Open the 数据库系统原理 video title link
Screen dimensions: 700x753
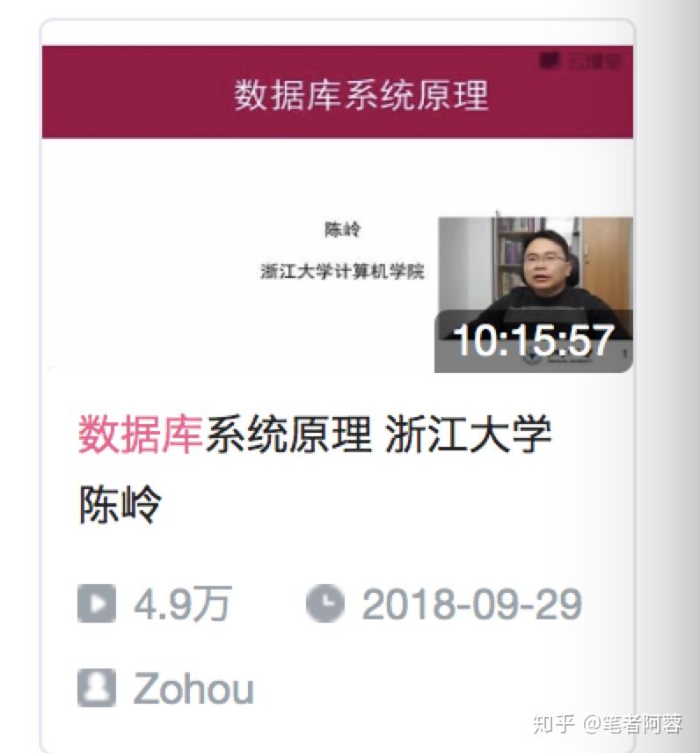(x=315, y=470)
